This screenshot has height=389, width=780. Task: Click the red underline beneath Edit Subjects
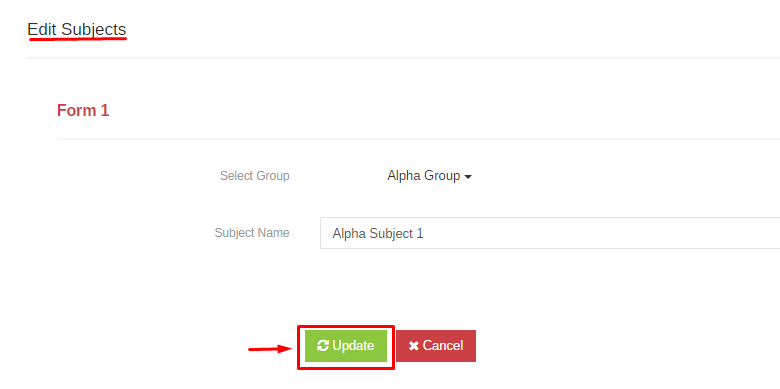(x=78, y=39)
